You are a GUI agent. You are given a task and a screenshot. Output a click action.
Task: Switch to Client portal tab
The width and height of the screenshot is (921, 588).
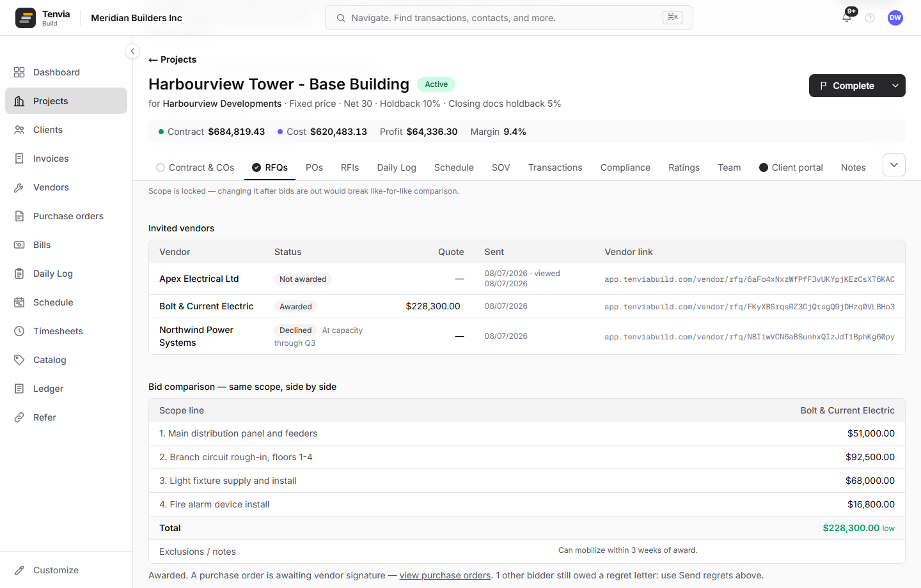(x=791, y=167)
